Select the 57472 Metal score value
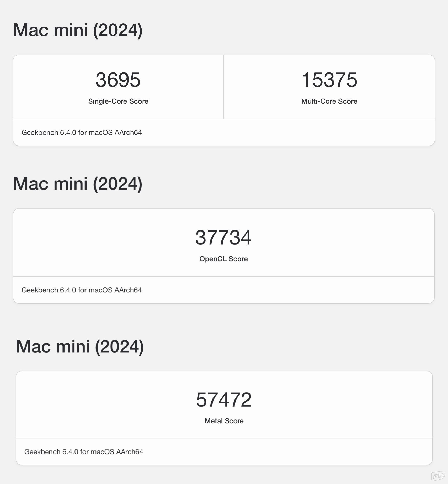The height and width of the screenshot is (484, 448). (x=224, y=399)
